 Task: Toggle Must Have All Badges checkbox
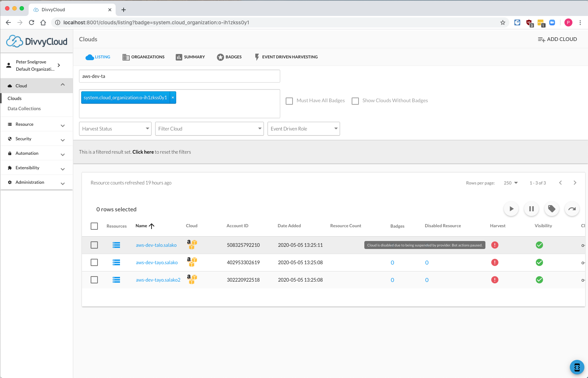coord(289,101)
